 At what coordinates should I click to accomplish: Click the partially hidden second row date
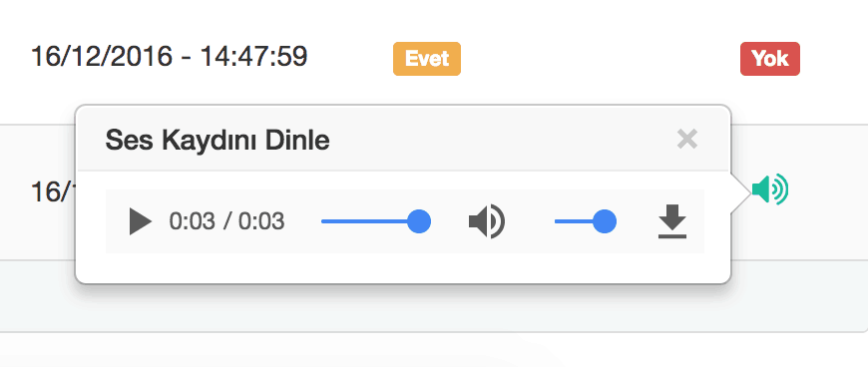[x=53, y=192]
